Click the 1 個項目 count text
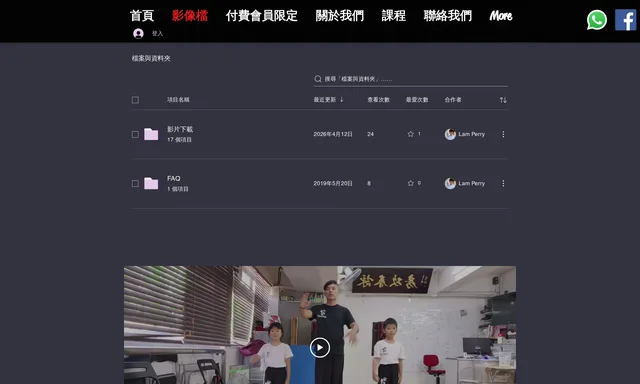Image resolution: width=640 pixels, height=384 pixels. (x=178, y=189)
